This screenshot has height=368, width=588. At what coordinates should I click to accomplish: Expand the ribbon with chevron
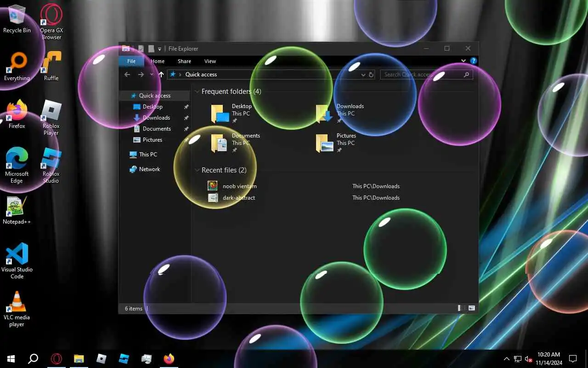(464, 61)
